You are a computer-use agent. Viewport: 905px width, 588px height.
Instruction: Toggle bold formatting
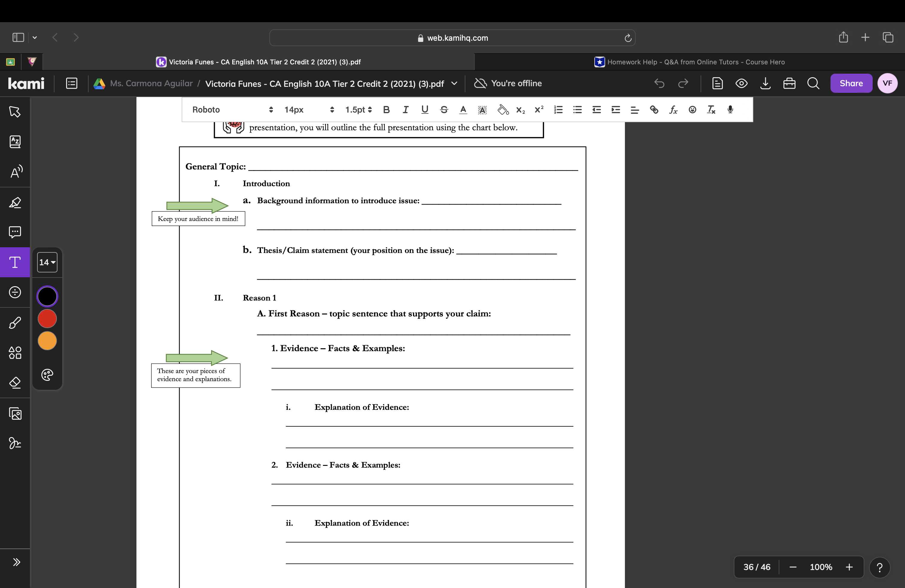click(387, 110)
